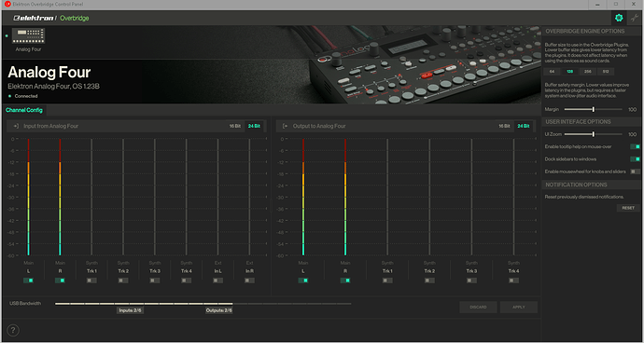This screenshot has height=343, width=644.
Task: Click the APPLY button
Action: coord(519,307)
